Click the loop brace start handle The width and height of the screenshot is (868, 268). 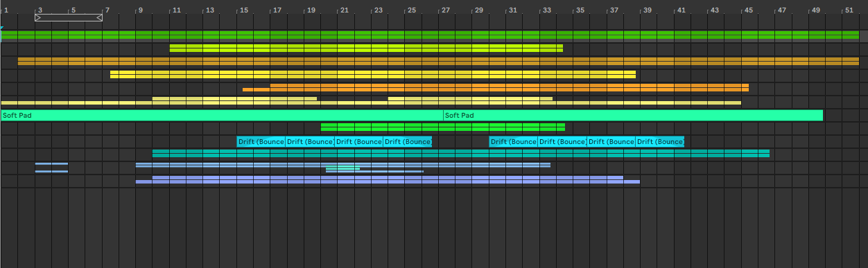[x=38, y=17]
